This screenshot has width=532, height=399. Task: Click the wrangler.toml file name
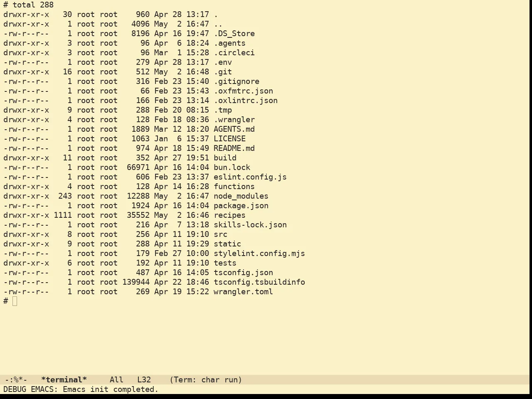[243, 292]
